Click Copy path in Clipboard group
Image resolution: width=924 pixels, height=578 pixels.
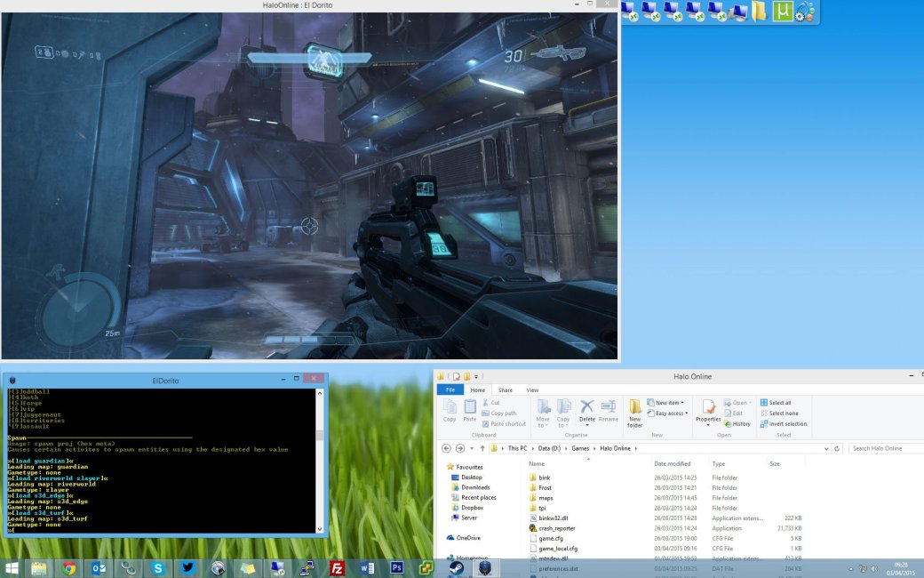pyautogui.click(x=499, y=413)
